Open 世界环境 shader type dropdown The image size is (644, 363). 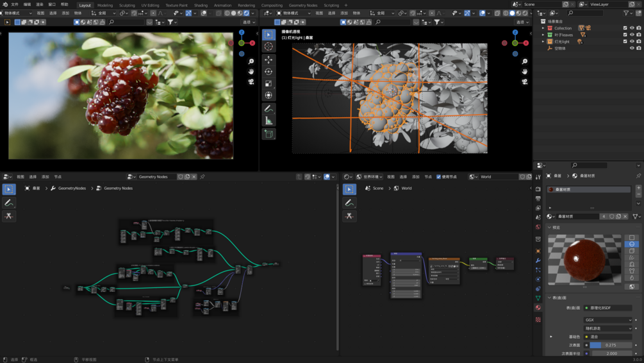pos(370,177)
